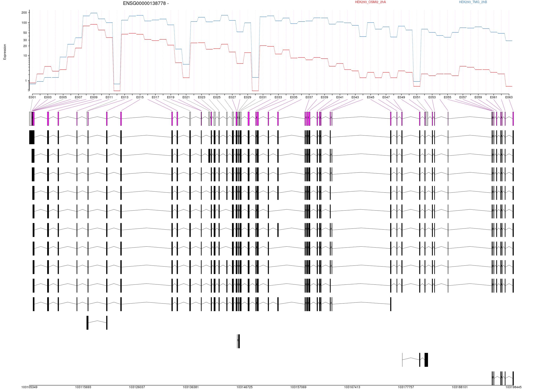Click exon label E063
This screenshot has height=392, width=538.
pyautogui.click(x=509, y=97)
